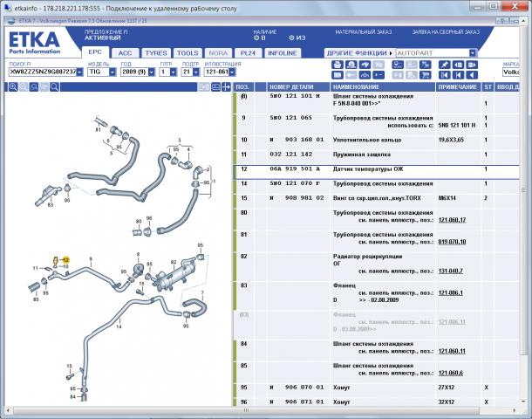Screen dimensions: 532x419
Task: Go to next illustration page icon
Action: (472, 65)
